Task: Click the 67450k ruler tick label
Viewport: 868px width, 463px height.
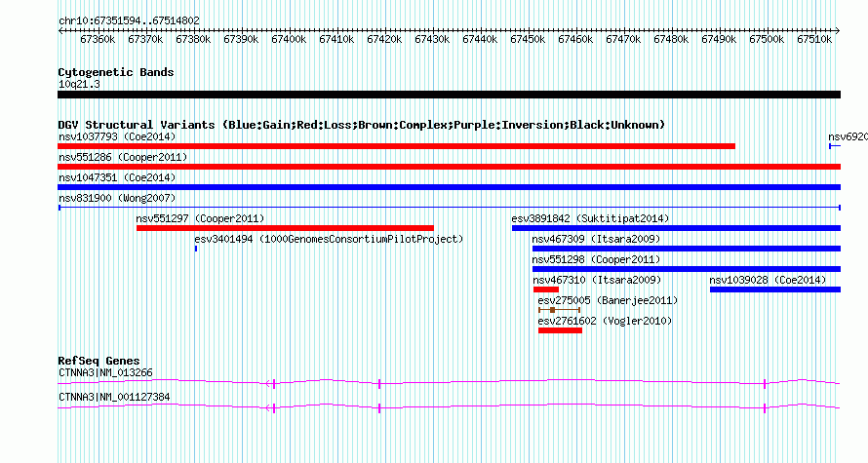Action: pyautogui.click(x=528, y=39)
